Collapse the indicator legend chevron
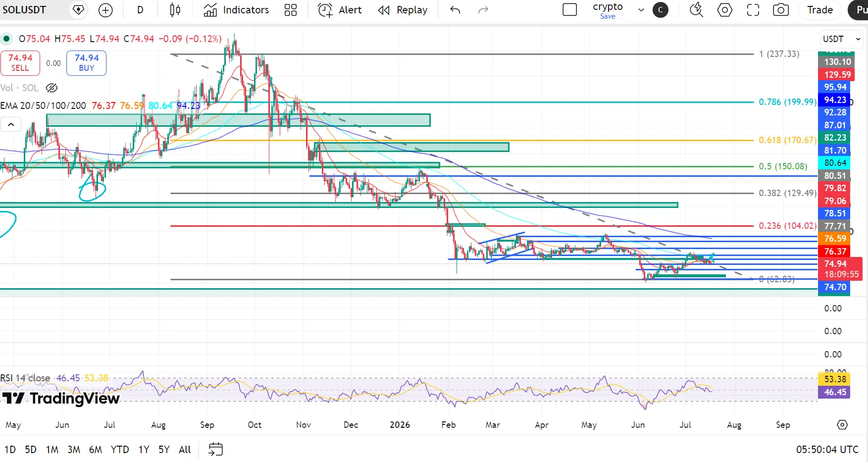This screenshot has width=868, height=462. [11, 125]
